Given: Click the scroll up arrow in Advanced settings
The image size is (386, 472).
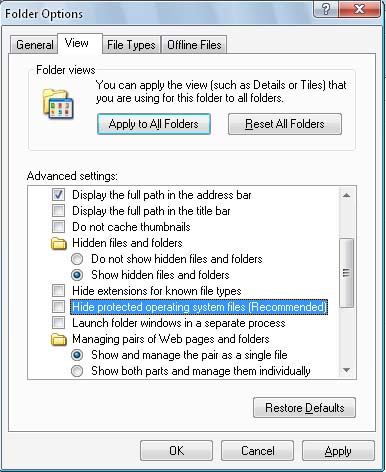Looking at the screenshot, I should click(x=346, y=195).
